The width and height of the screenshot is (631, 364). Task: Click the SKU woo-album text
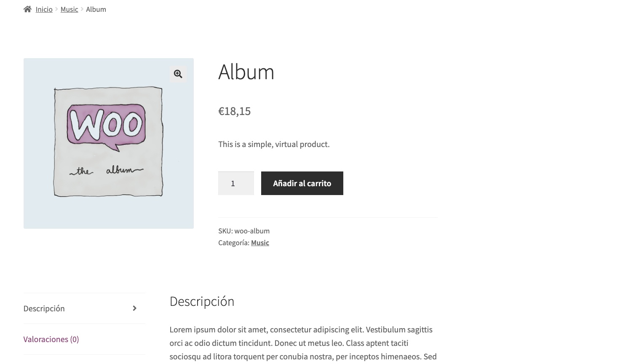(x=244, y=231)
